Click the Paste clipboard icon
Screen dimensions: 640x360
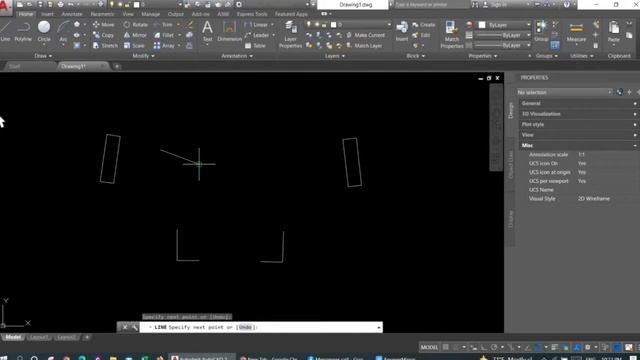click(x=613, y=32)
